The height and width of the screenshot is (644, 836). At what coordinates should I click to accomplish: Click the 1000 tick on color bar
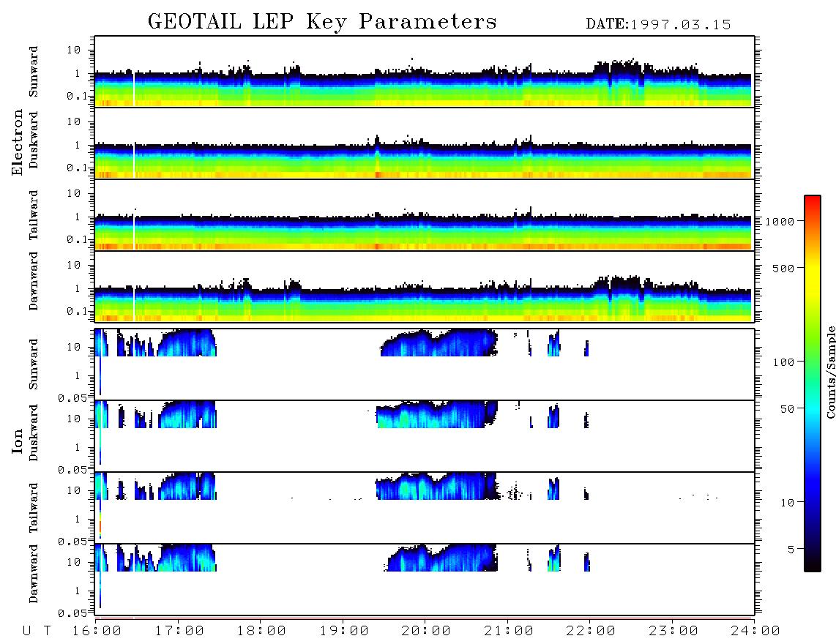[780, 222]
